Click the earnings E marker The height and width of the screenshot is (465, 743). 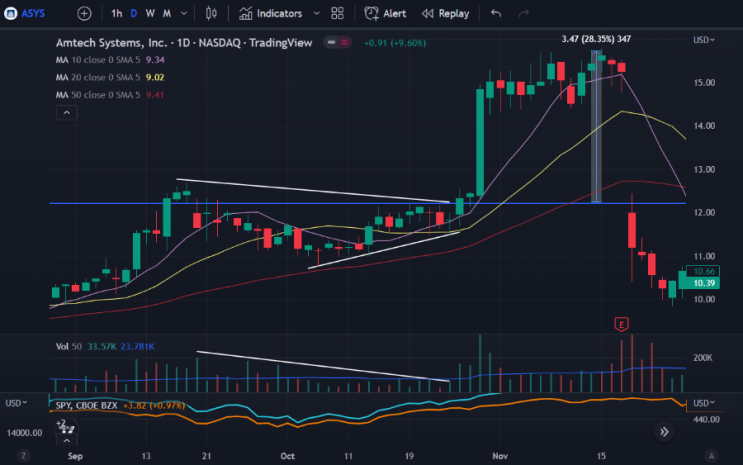point(621,324)
